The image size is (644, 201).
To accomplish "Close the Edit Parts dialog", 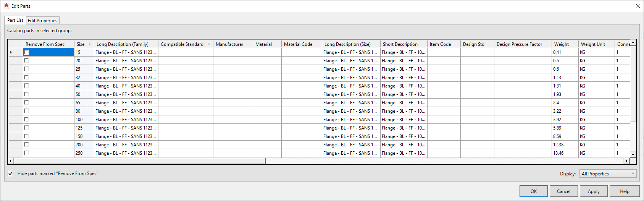I will [638, 6].
